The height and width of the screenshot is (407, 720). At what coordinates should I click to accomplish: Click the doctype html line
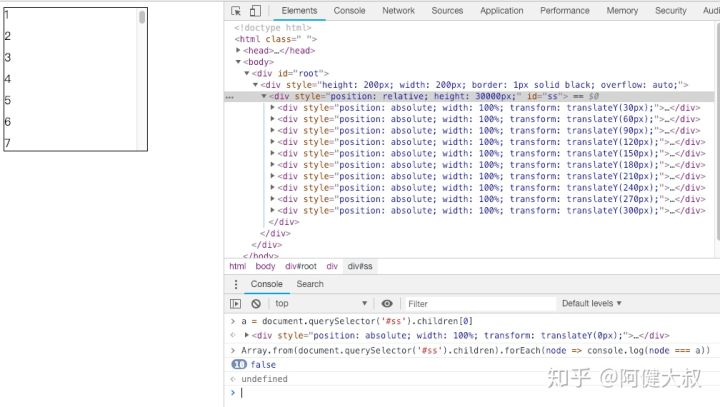pyautogui.click(x=272, y=28)
